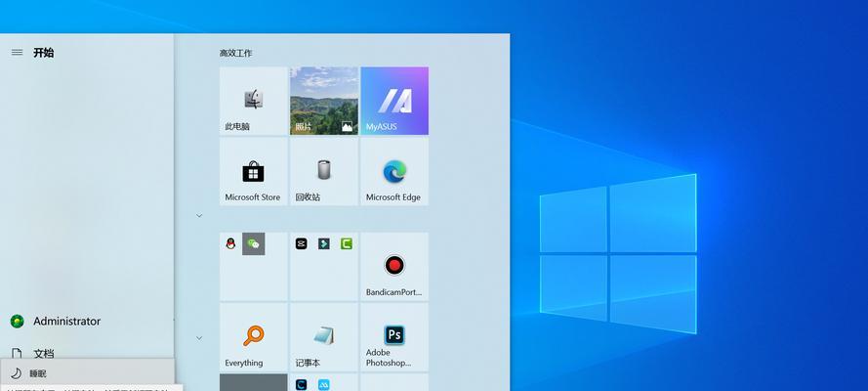Click the hamburger menu icon beside 开始

[x=18, y=53]
